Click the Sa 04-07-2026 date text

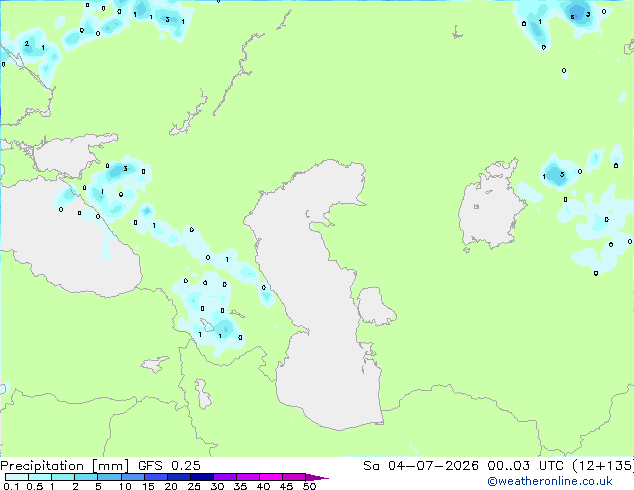tap(421, 466)
